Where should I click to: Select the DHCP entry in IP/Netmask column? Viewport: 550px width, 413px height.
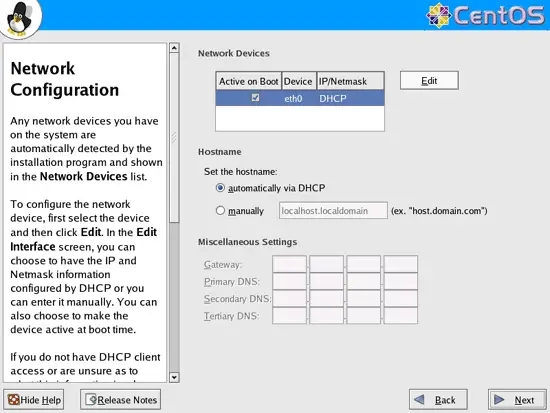coord(333,99)
